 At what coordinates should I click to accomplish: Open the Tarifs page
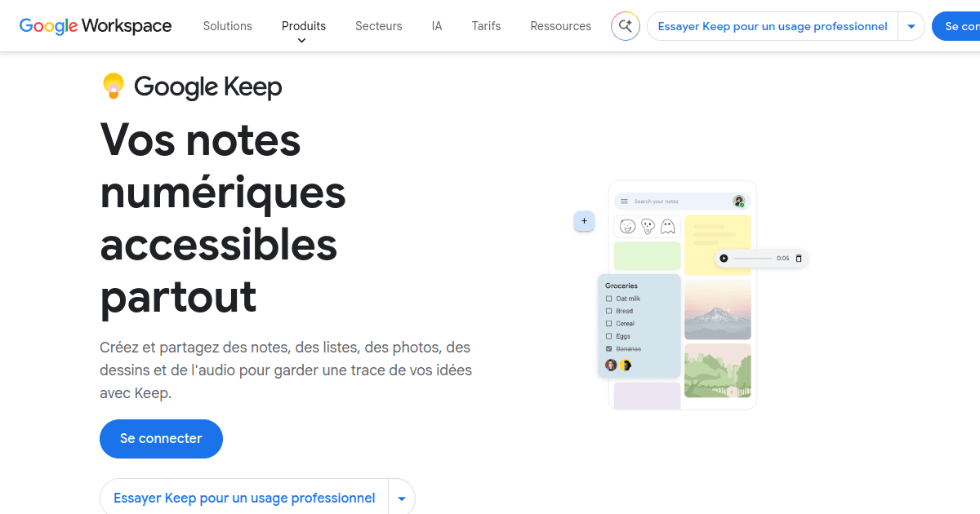[x=486, y=26]
